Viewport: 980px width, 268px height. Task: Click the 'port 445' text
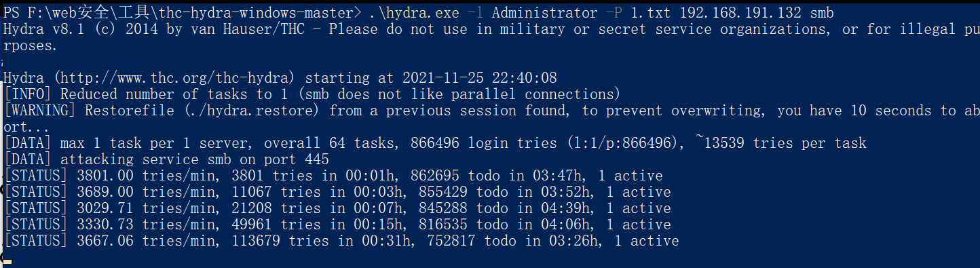tap(297, 159)
